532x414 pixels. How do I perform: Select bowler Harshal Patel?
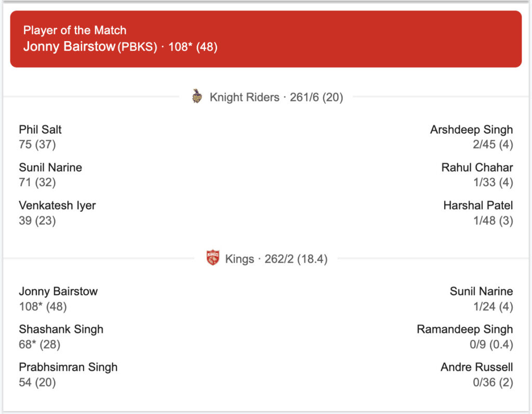[478, 205]
